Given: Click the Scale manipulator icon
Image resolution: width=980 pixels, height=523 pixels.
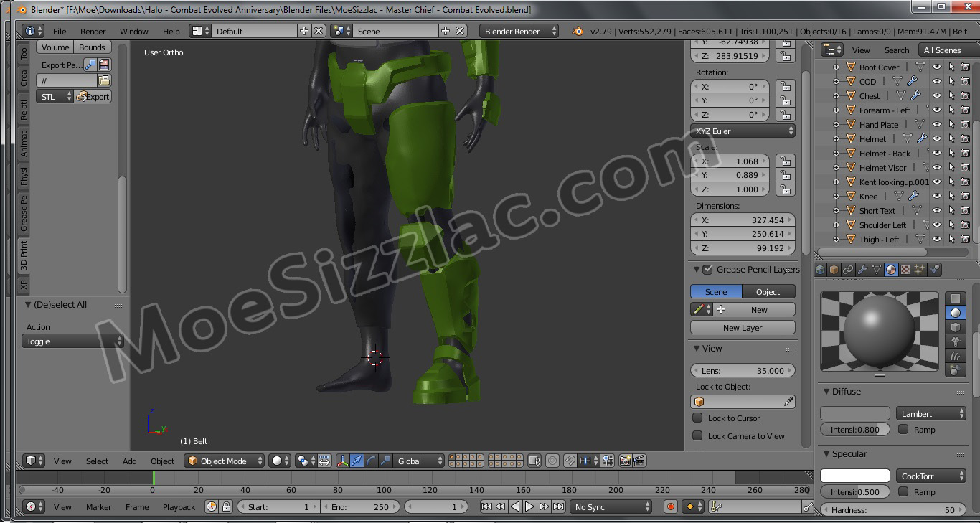Looking at the screenshot, I should click(385, 461).
